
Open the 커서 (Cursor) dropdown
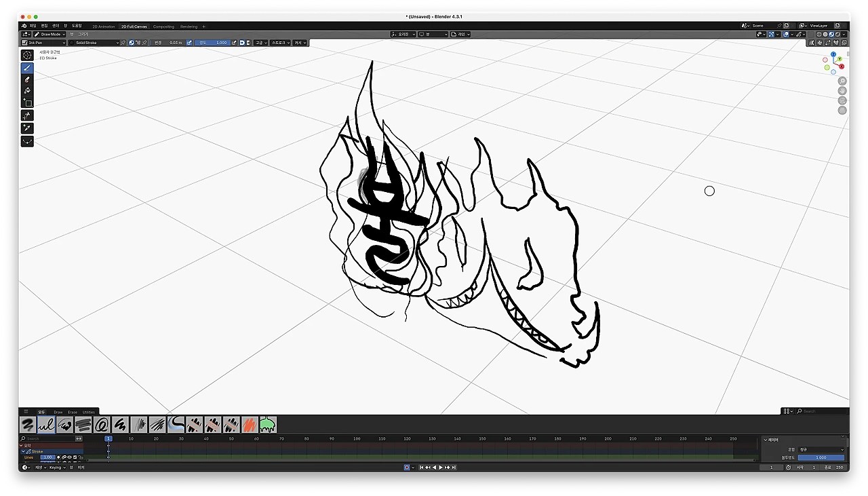coord(300,43)
